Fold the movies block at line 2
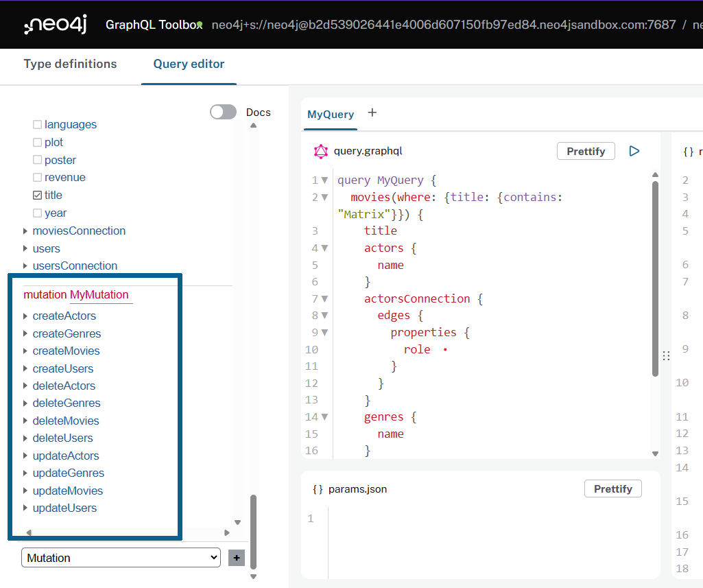This screenshot has width=703, height=588. click(x=324, y=198)
